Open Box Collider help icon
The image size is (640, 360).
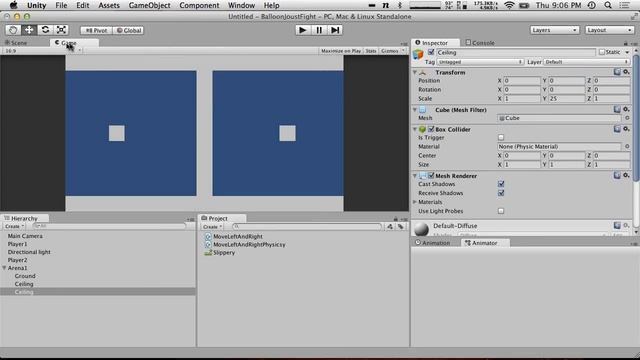pos(617,129)
